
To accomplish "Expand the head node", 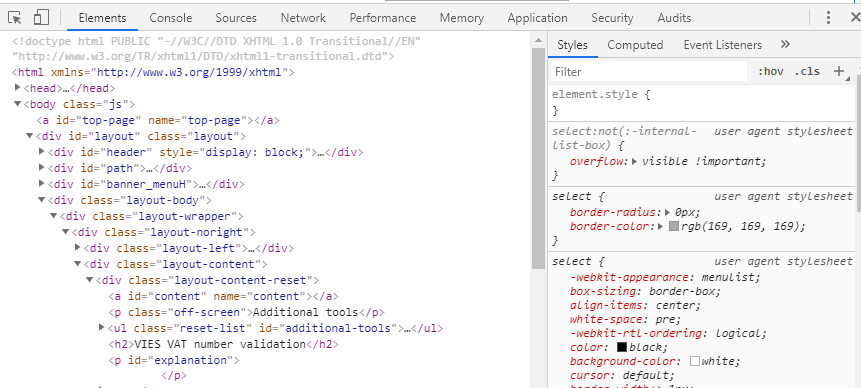I will [18, 87].
